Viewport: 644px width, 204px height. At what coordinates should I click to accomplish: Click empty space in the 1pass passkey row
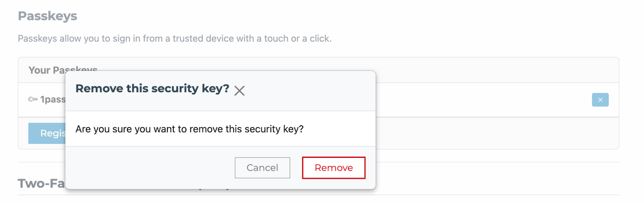pyautogui.click(x=483, y=100)
